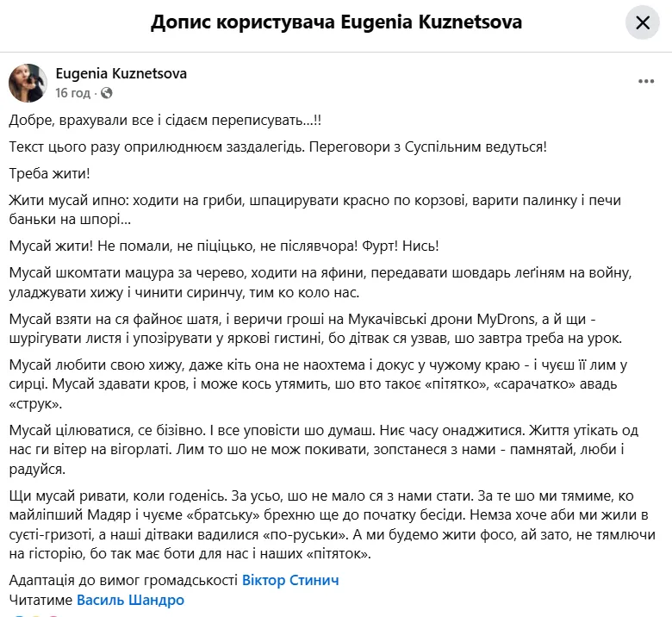Open the three-dot post options menu
Image resolution: width=672 pixels, height=617 pixels.
coord(647,82)
